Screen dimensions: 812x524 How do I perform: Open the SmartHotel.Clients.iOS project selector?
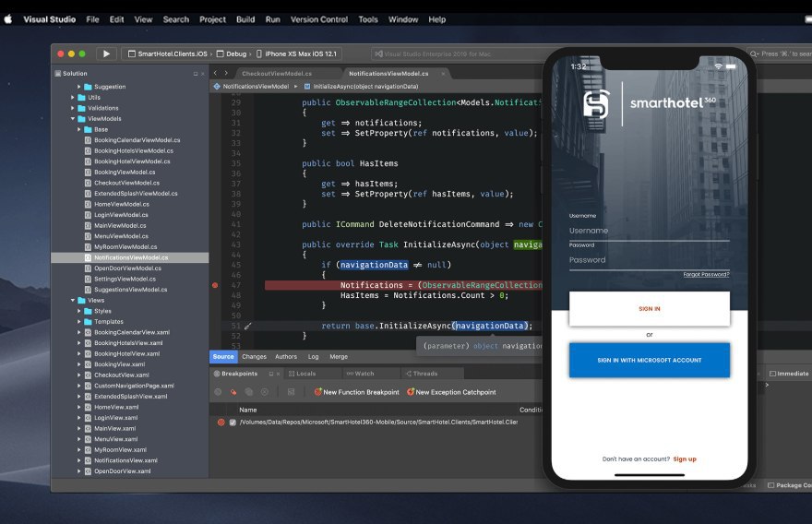[168, 54]
